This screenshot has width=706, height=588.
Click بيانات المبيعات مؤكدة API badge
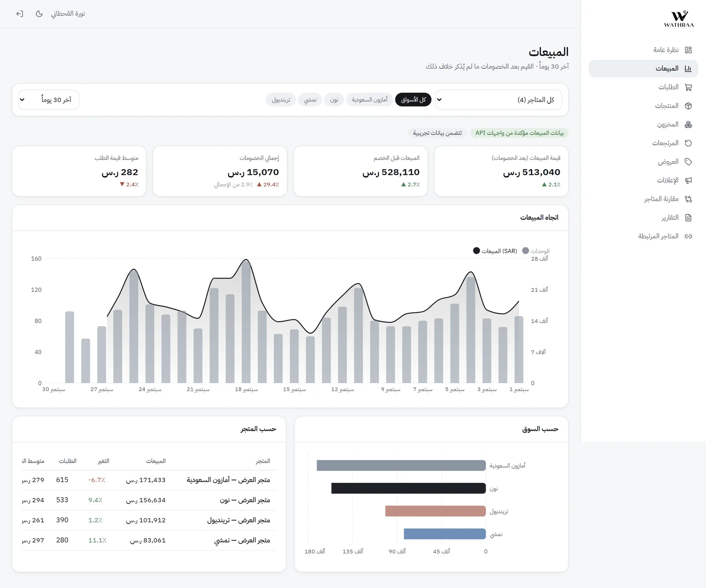tap(519, 133)
